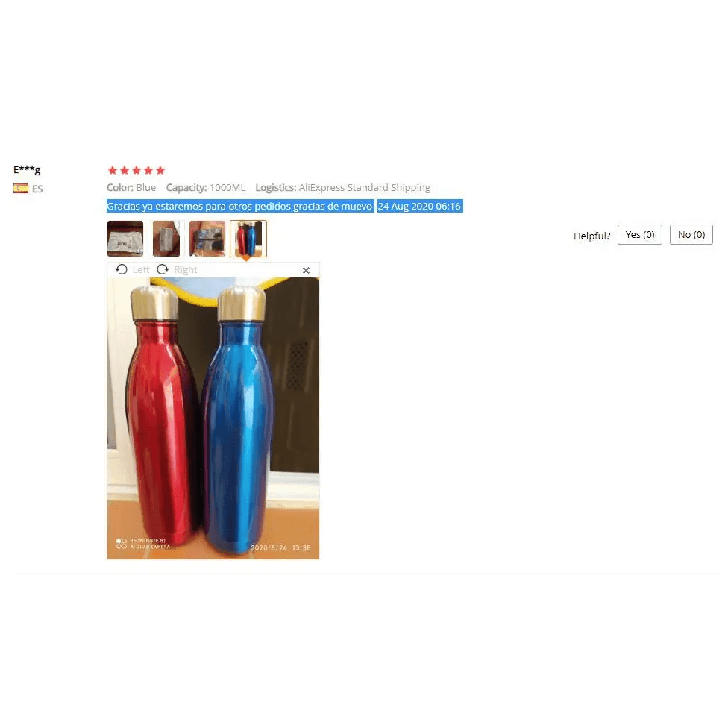Click the Right rotate label
This screenshot has width=728, height=728.
[186, 270]
